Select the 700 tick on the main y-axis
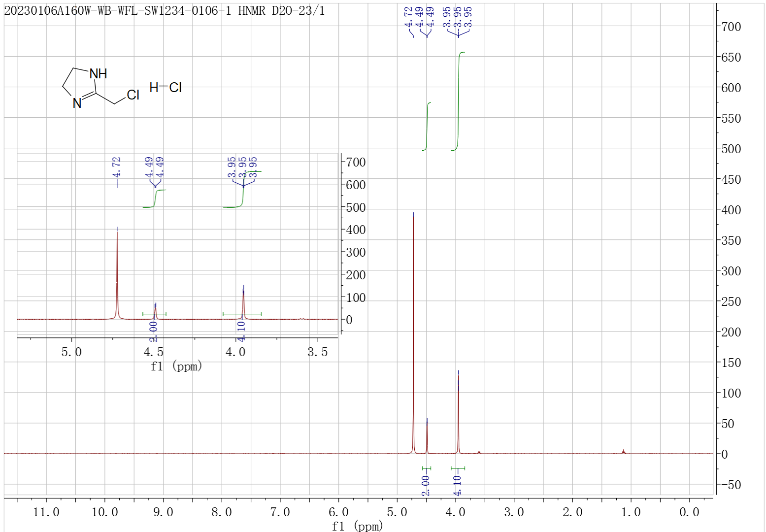This screenshot has height=532, width=766. (x=731, y=27)
